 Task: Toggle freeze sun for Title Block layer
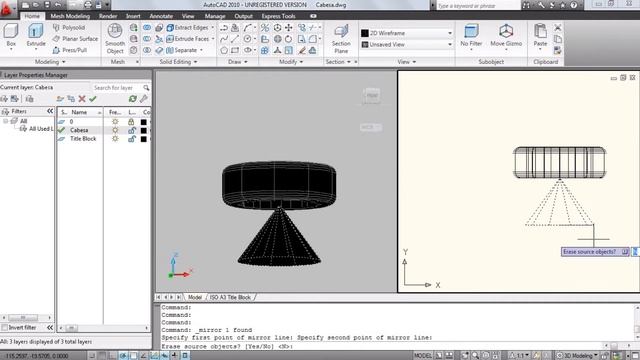coord(115,139)
